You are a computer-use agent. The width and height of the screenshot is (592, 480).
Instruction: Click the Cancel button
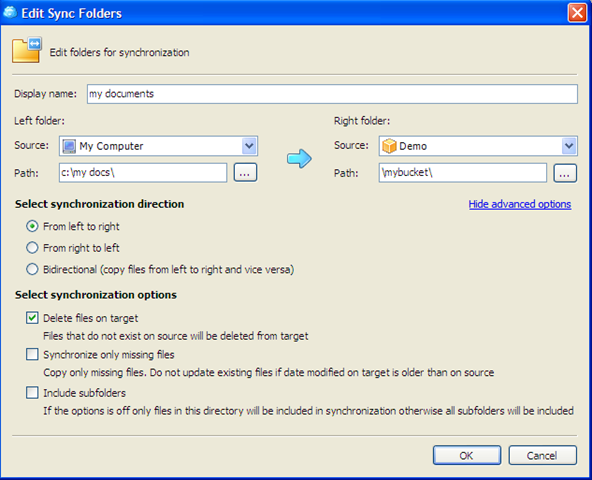542,455
